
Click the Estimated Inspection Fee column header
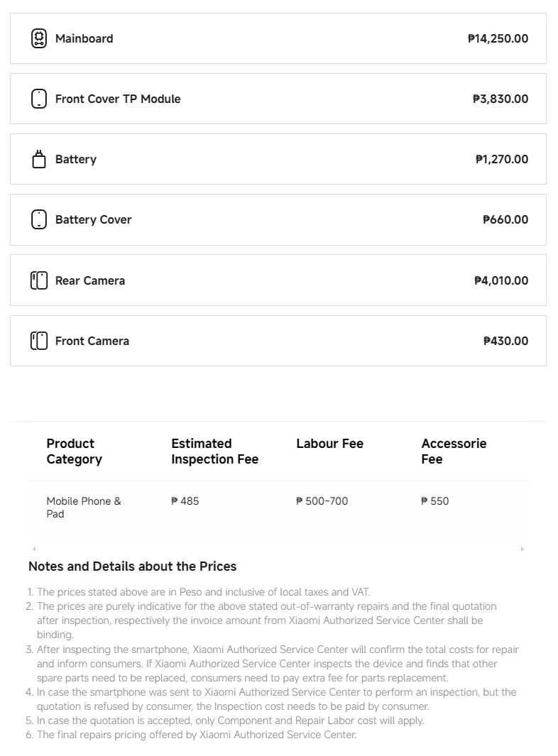click(x=215, y=451)
